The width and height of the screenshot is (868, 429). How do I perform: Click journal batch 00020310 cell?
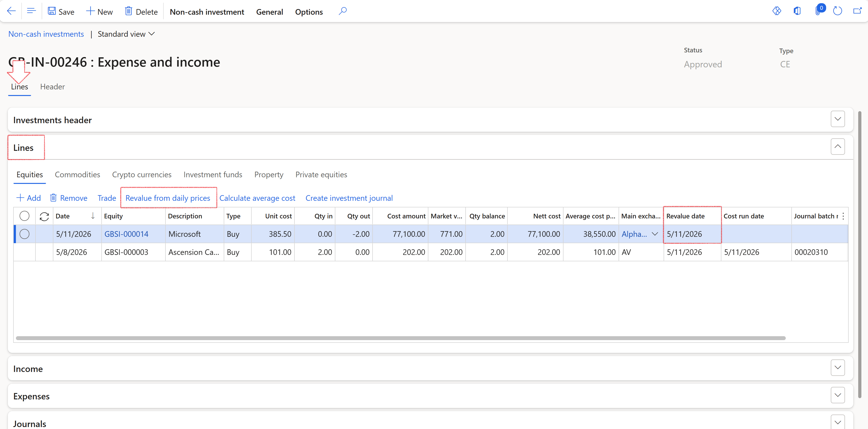click(x=819, y=252)
